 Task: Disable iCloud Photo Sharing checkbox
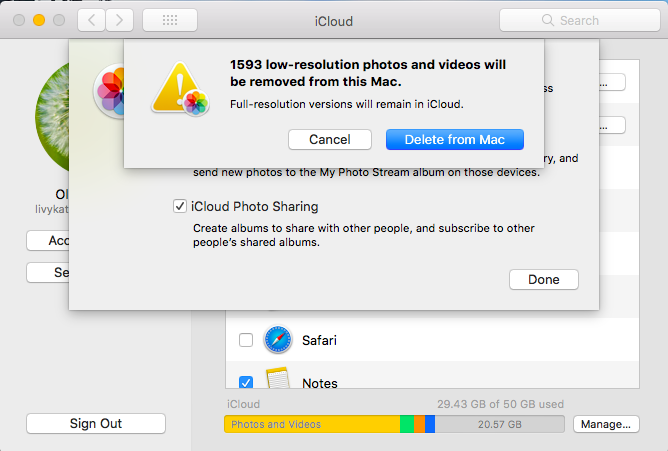point(180,207)
